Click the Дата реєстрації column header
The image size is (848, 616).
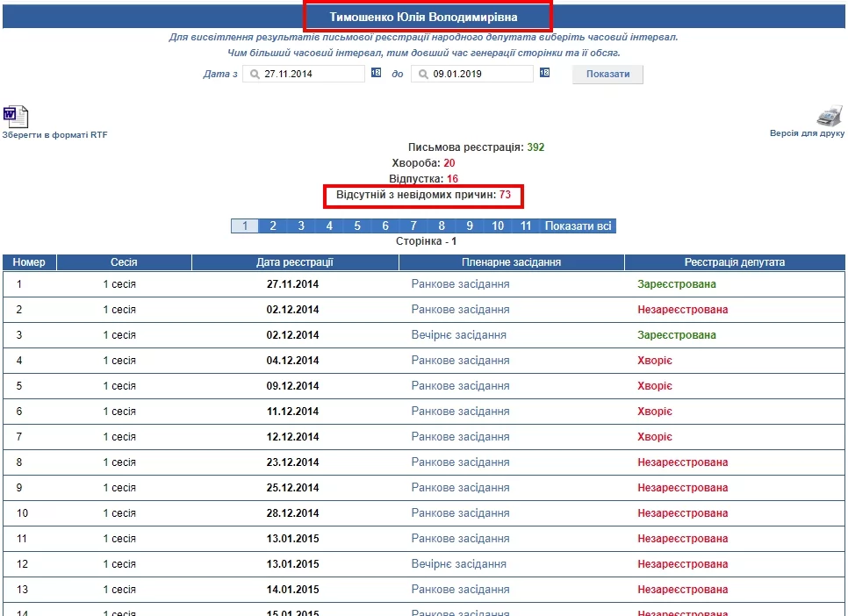click(x=295, y=262)
